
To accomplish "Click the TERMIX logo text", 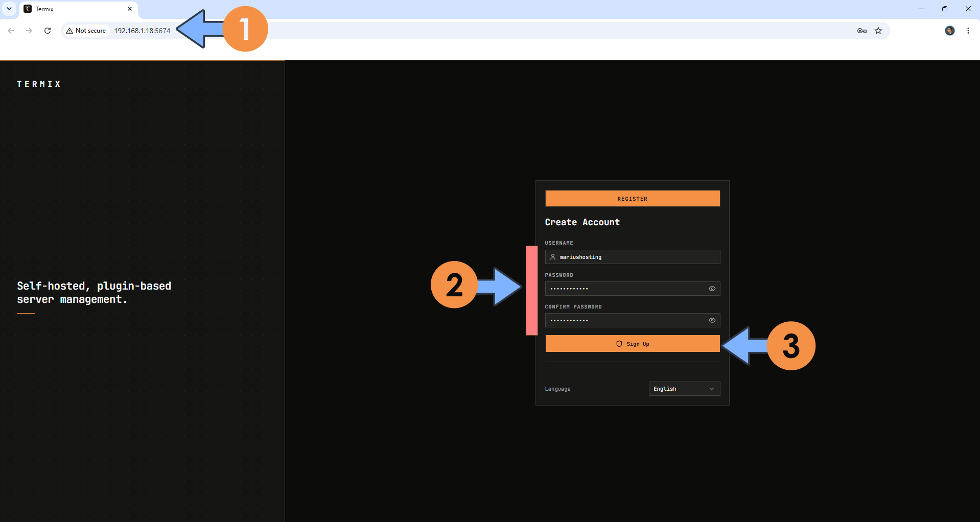I will coord(39,84).
